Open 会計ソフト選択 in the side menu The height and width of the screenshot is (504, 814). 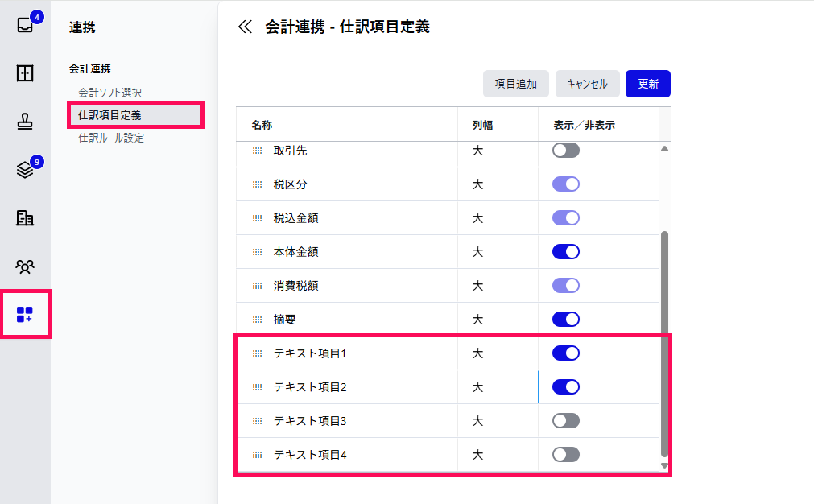point(110,93)
